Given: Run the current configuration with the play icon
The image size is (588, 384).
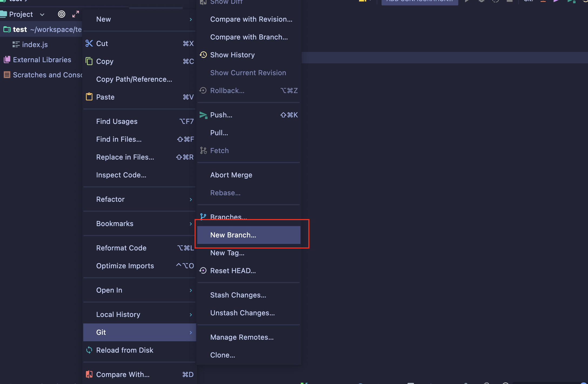Looking at the screenshot, I should [467, 1].
